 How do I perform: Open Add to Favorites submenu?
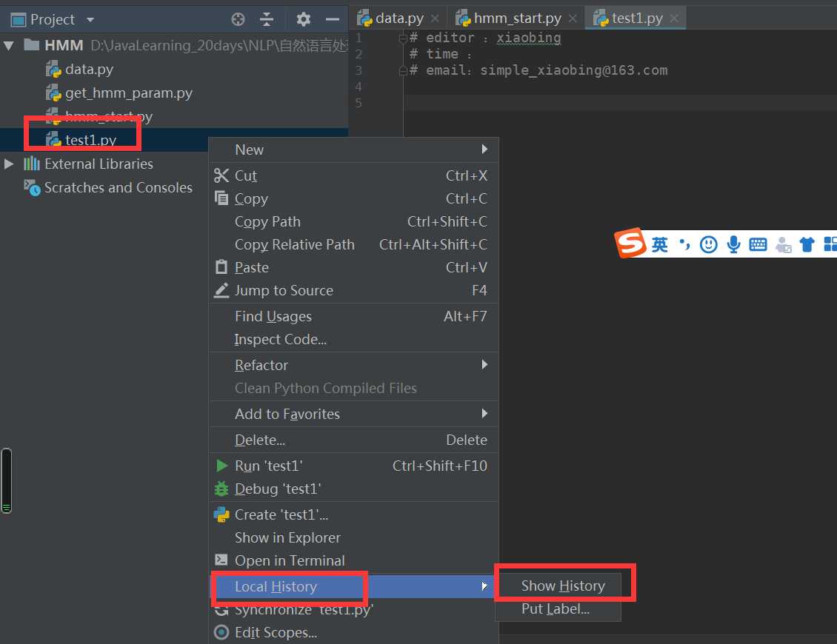(x=353, y=414)
